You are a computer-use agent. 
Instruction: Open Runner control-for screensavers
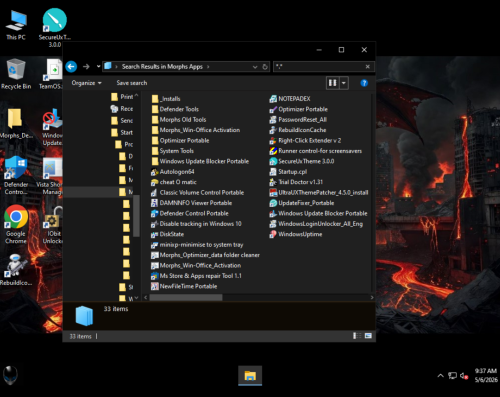[x=316, y=151]
